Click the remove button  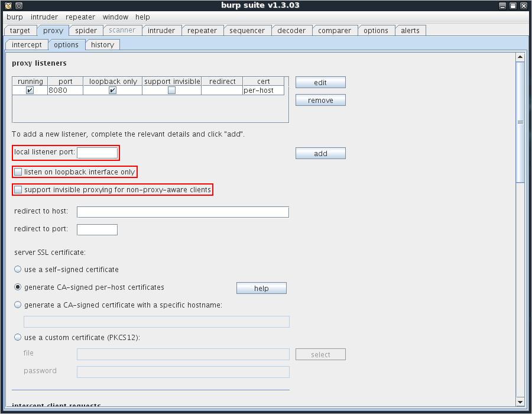click(x=320, y=101)
